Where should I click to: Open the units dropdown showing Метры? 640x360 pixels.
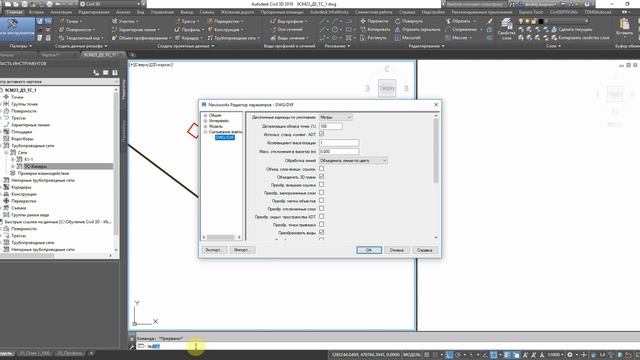tap(336, 117)
